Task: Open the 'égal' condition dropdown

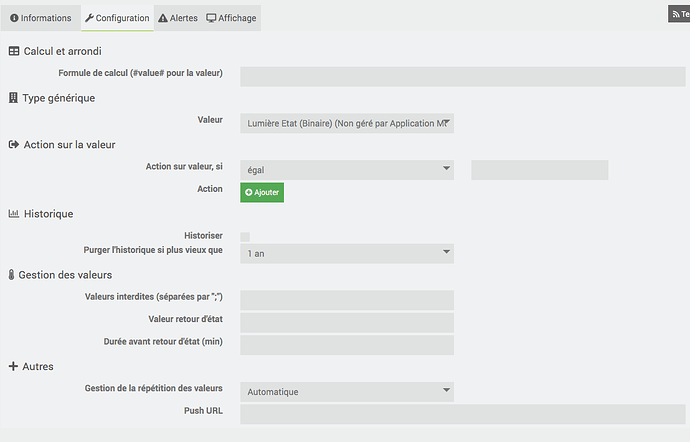Action: [x=347, y=170]
